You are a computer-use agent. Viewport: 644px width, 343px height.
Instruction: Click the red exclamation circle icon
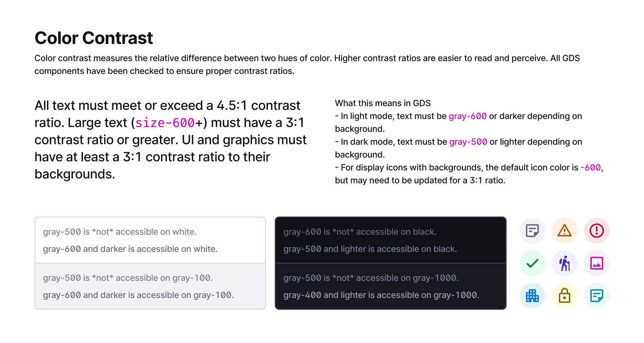[597, 231]
